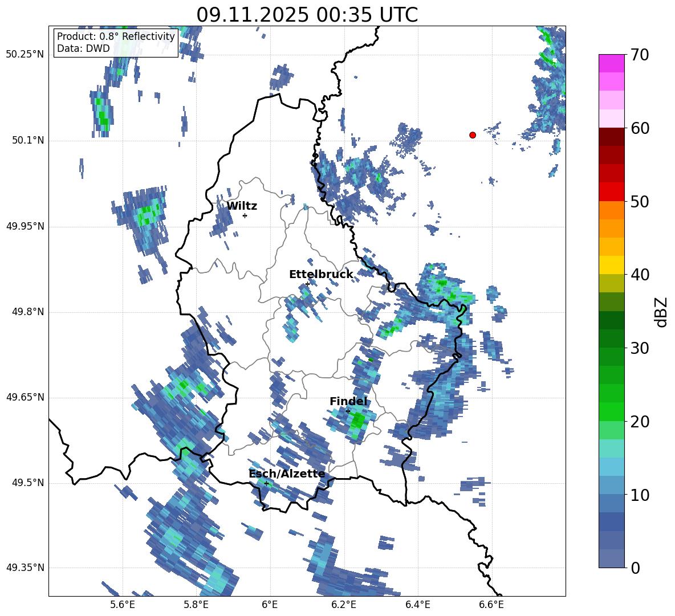The image size is (675, 616).
Task: Click the 'Data: DWD' legend text
Action: [83, 48]
